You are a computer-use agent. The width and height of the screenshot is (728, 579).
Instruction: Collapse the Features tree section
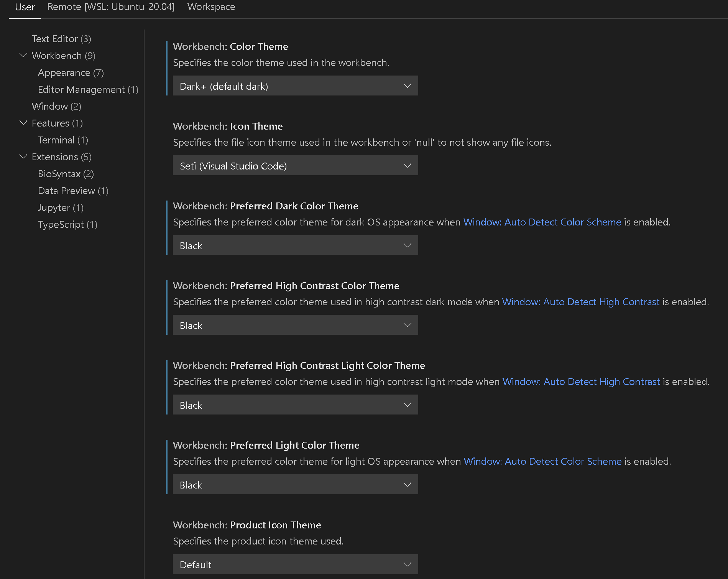tap(23, 123)
